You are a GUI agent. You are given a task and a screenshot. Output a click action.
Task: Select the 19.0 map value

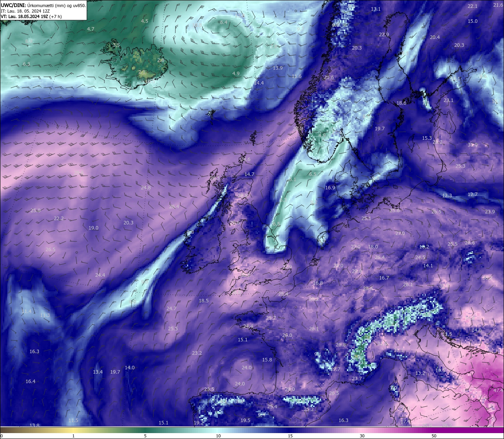point(93,228)
